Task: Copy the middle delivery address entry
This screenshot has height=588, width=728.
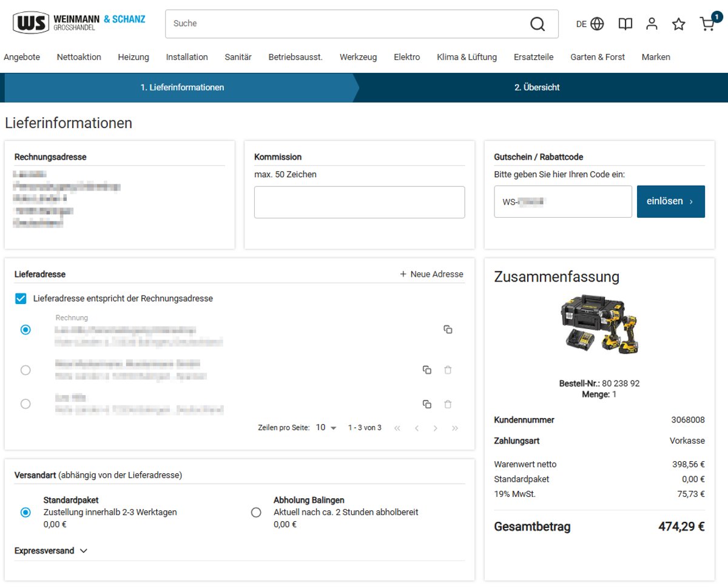Action: [x=427, y=370]
